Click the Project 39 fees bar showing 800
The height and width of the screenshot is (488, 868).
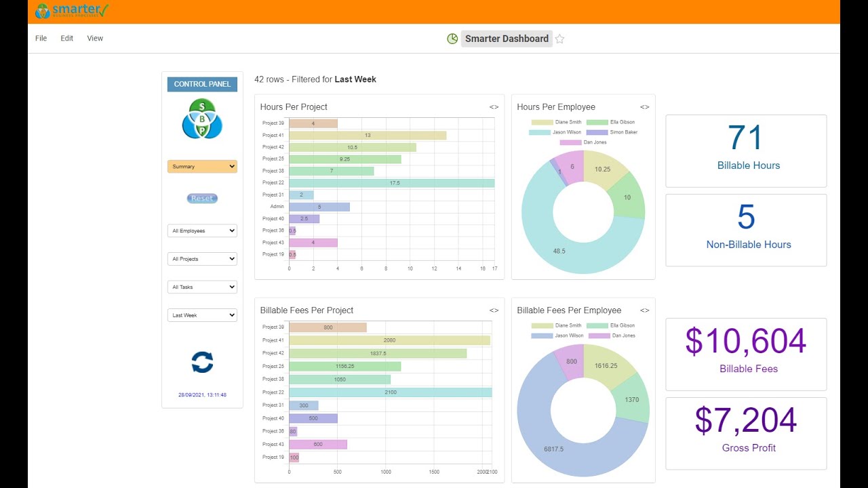pos(328,327)
